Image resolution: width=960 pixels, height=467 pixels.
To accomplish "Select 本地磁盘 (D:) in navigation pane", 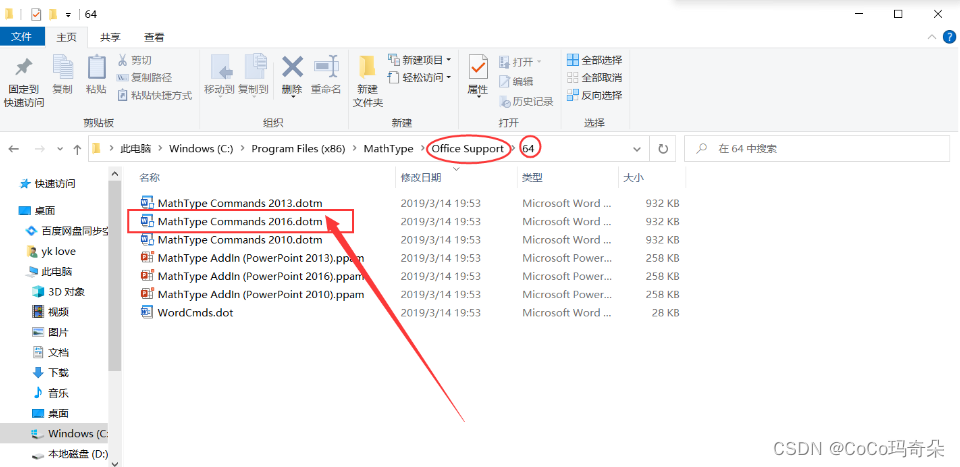I will tap(70, 454).
